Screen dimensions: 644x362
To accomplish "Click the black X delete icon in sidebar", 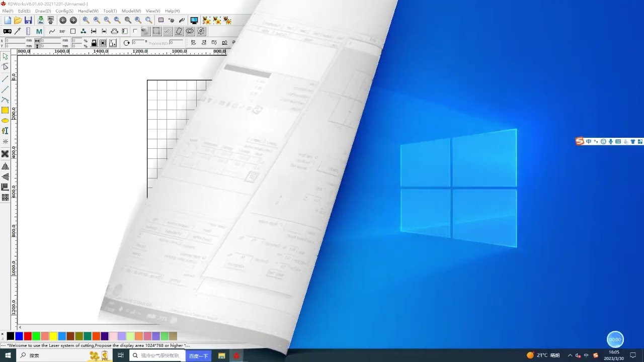I will coord(5,154).
